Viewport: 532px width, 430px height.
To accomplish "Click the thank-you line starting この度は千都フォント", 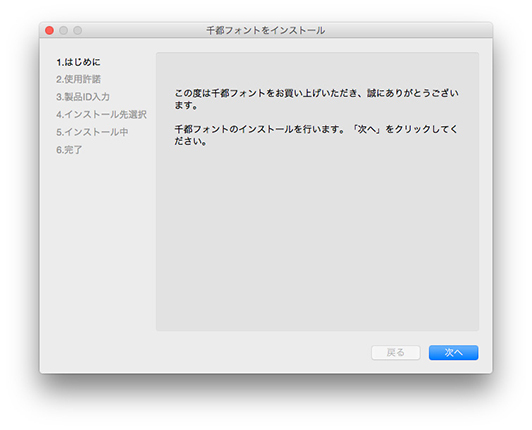I will pyautogui.click(x=316, y=93).
